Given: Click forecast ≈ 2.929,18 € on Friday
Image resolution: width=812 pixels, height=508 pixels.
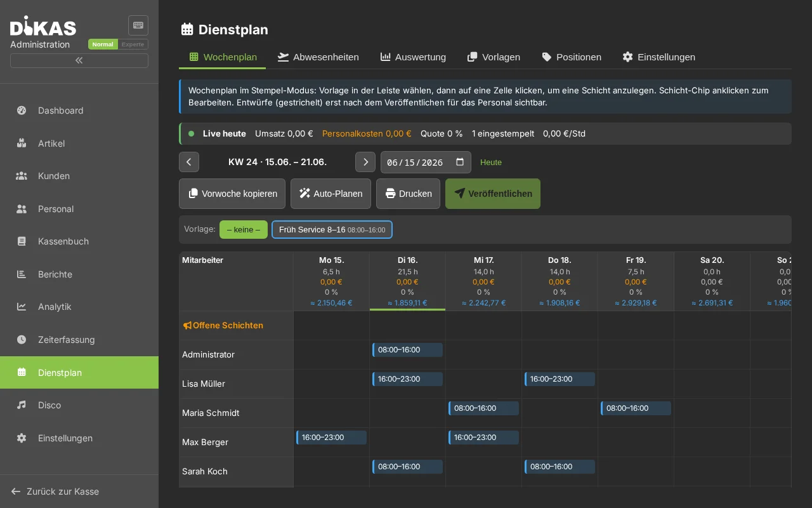Looking at the screenshot, I should pos(636,303).
